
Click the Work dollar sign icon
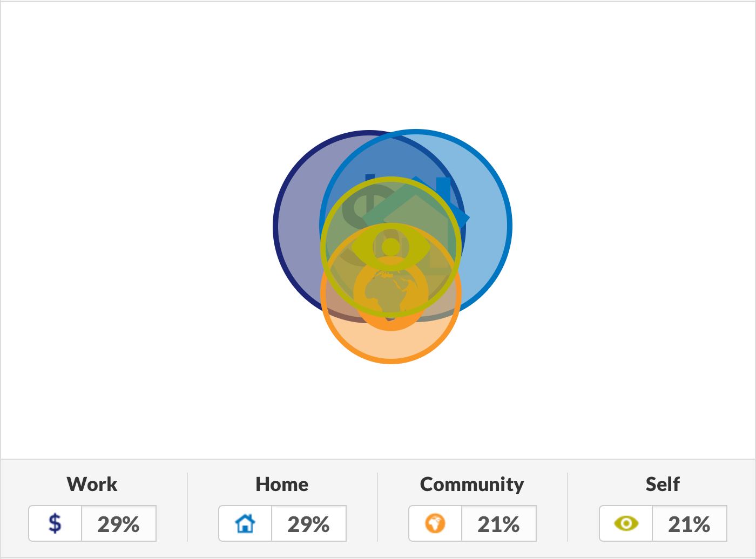pos(55,523)
